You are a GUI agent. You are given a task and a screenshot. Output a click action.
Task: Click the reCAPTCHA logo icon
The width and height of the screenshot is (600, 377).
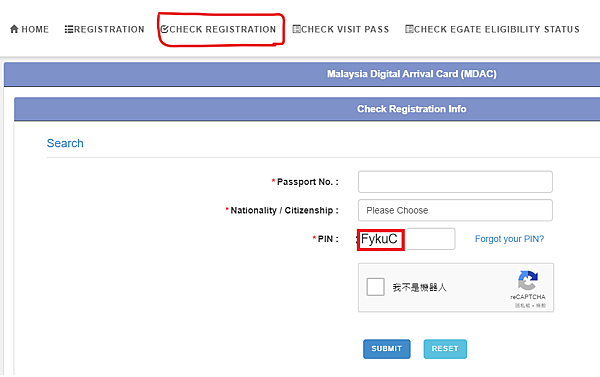pyautogui.click(x=528, y=281)
